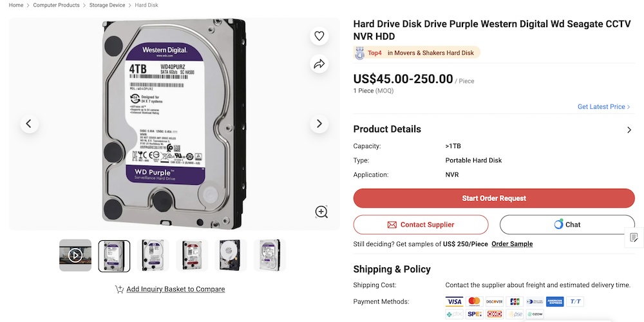644x322 pixels.
Task: Select the red WD drive thumbnail
Action: 192,256
